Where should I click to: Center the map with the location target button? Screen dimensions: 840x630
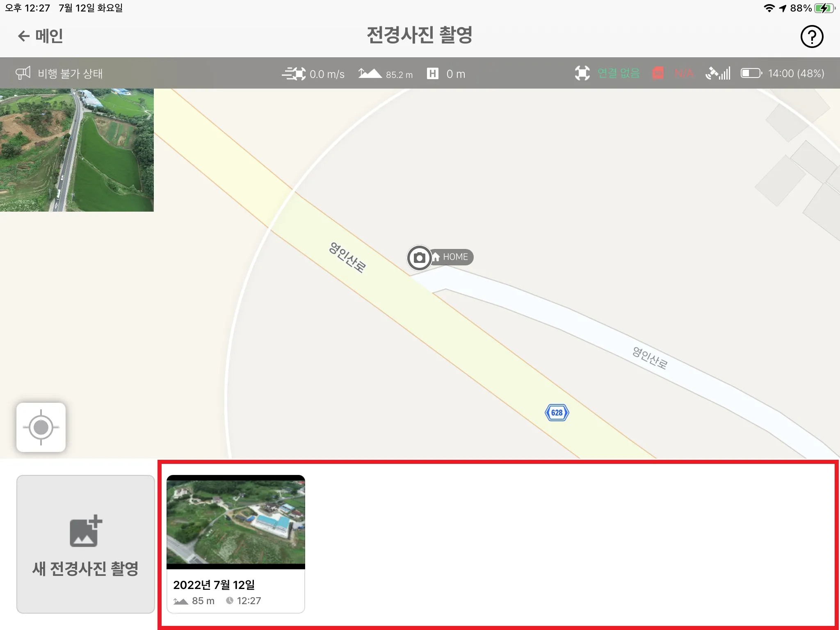click(x=41, y=427)
